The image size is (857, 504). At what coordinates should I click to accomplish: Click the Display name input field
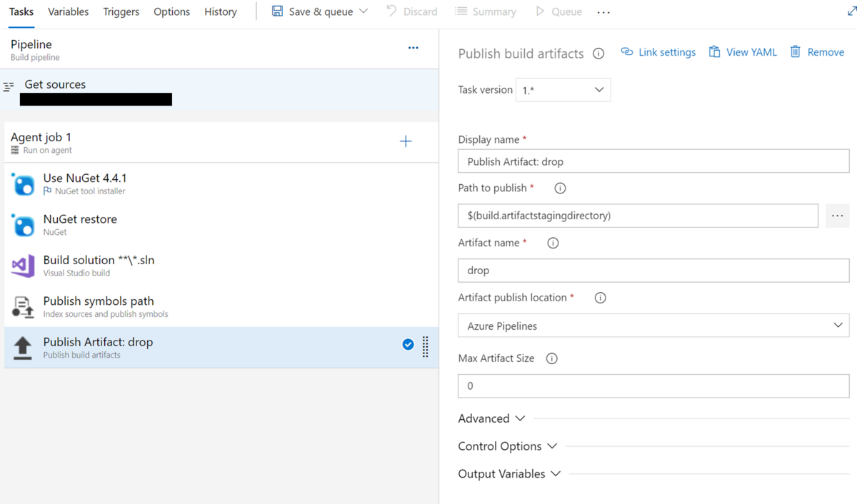653,161
